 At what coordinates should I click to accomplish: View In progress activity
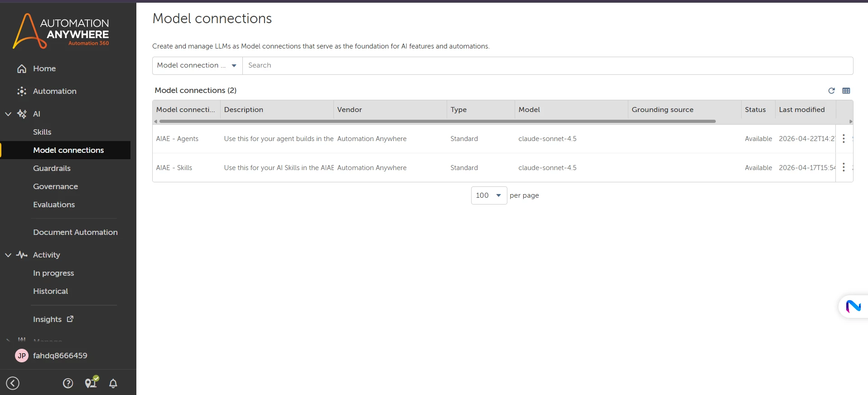click(53, 273)
